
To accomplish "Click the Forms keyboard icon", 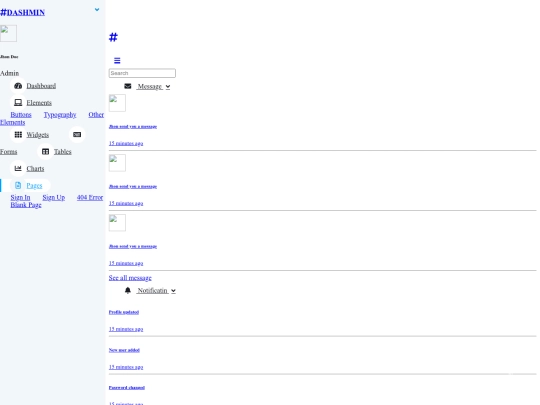I will point(77,135).
